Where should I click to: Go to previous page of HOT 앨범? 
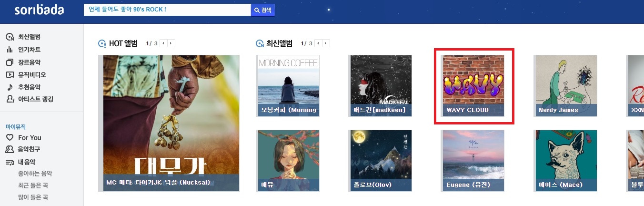(163, 43)
